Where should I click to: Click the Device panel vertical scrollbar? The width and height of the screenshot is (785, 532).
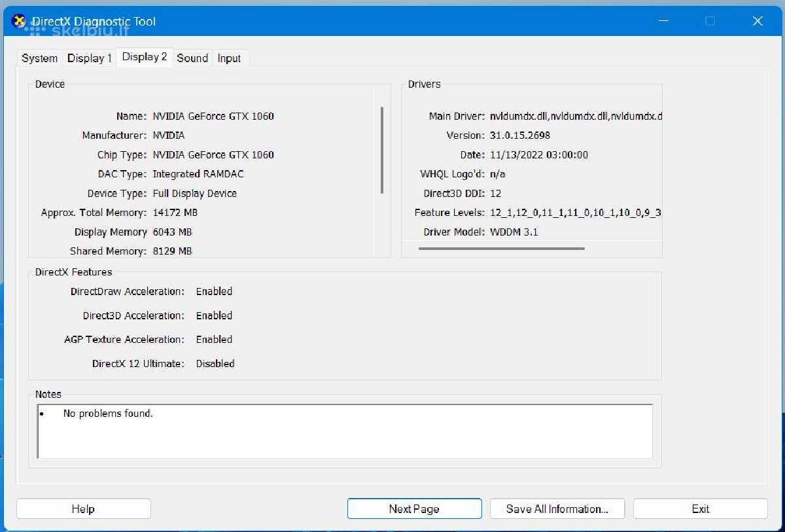click(382, 150)
